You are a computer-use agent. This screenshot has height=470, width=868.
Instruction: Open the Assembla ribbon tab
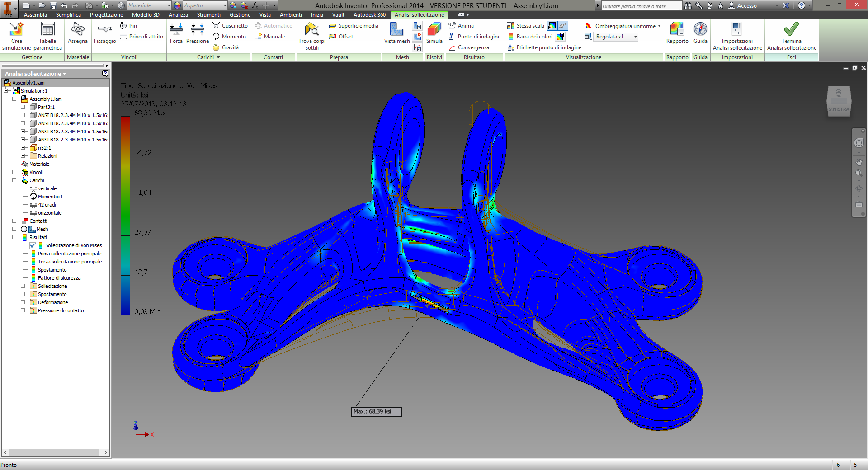(35, 15)
